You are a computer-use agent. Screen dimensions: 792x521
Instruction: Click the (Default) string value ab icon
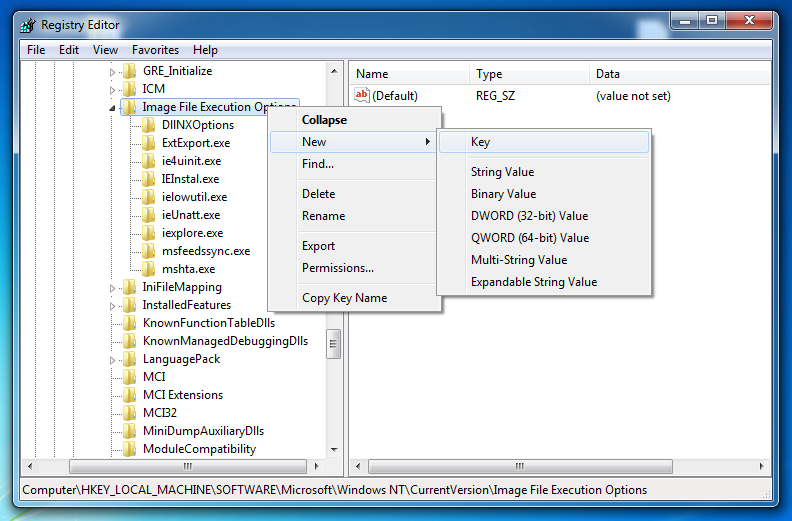click(x=362, y=95)
